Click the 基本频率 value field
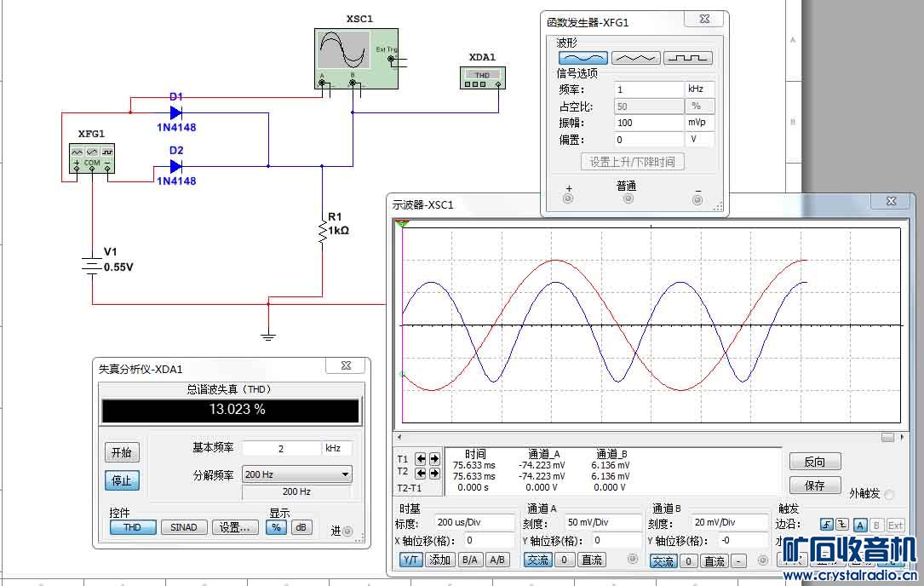Screen dimensions: 924x586 point(280,448)
